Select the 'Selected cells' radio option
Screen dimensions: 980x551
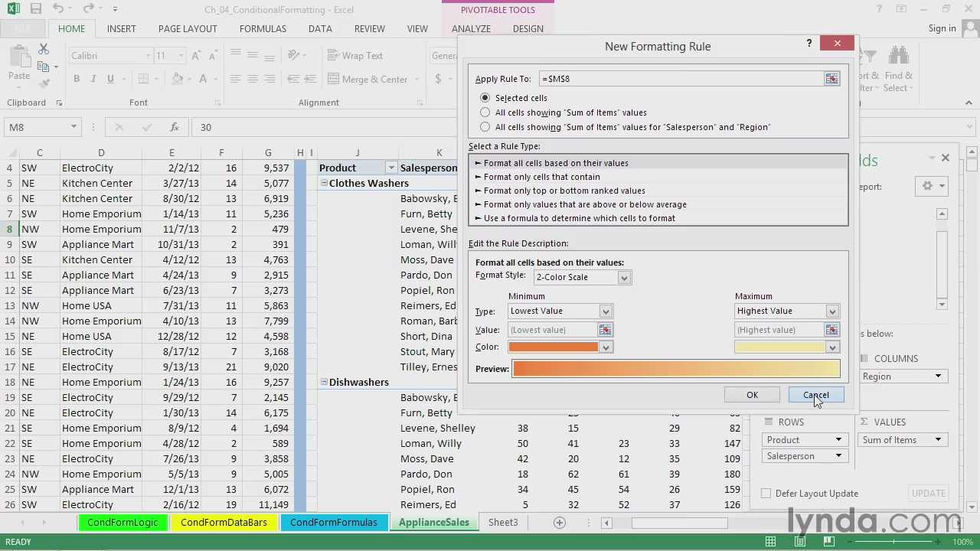click(485, 98)
